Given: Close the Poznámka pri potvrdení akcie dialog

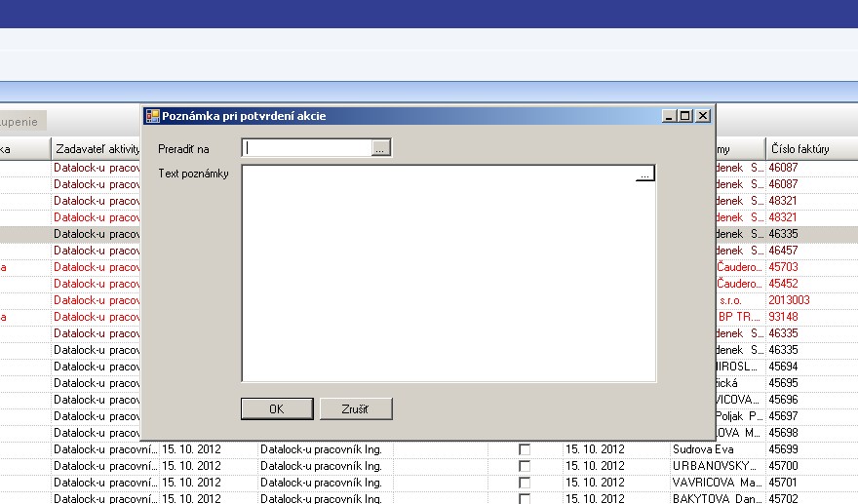Looking at the screenshot, I should 703,116.
